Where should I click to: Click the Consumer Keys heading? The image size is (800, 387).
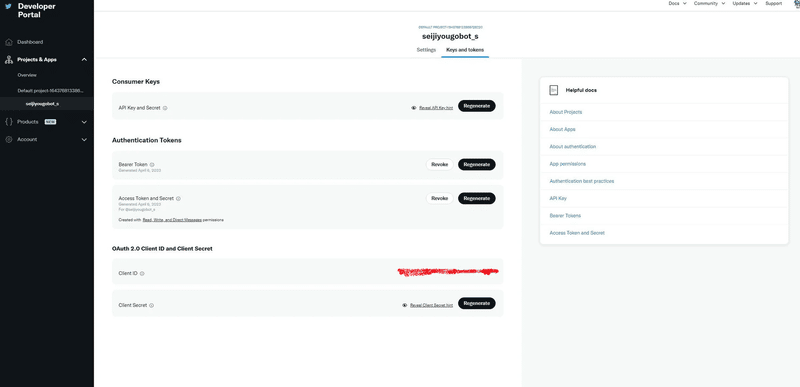[x=136, y=82]
